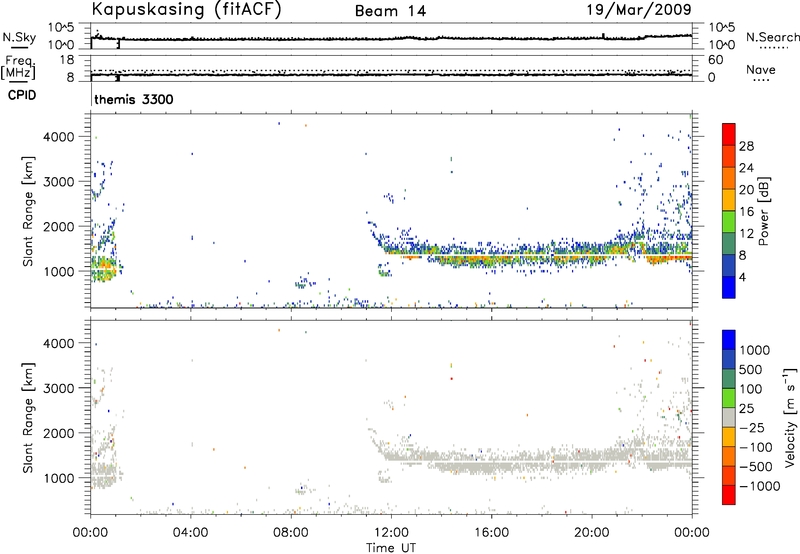This screenshot has height=554, width=800.
Task: Click the Nave legend label
Action: coord(761,70)
